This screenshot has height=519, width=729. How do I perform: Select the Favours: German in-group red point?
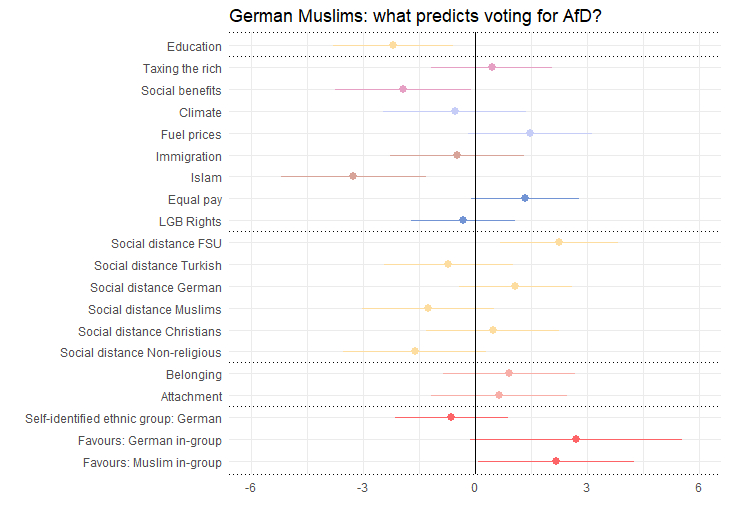coord(576,439)
